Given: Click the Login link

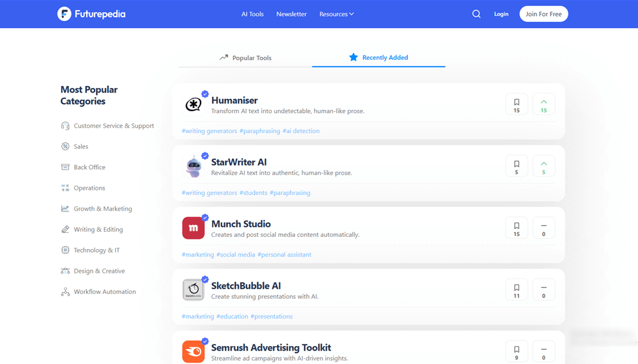Looking at the screenshot, I should (501, 14).
